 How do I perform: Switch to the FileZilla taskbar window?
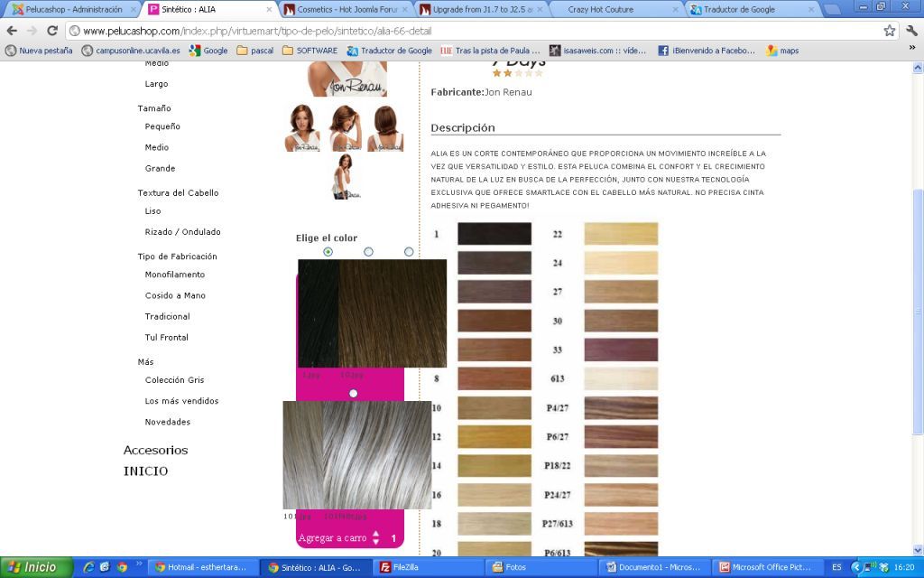point(430,567)
